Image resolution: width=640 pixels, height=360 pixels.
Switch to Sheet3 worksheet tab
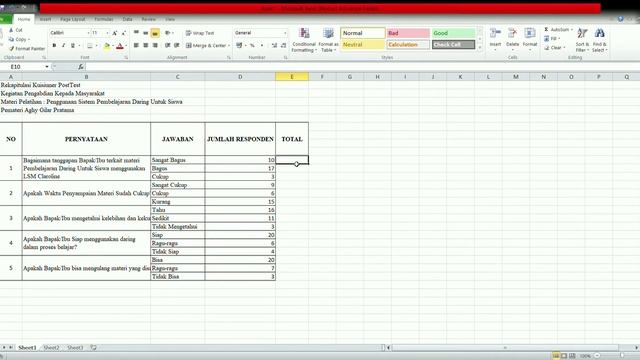point(75,348)
